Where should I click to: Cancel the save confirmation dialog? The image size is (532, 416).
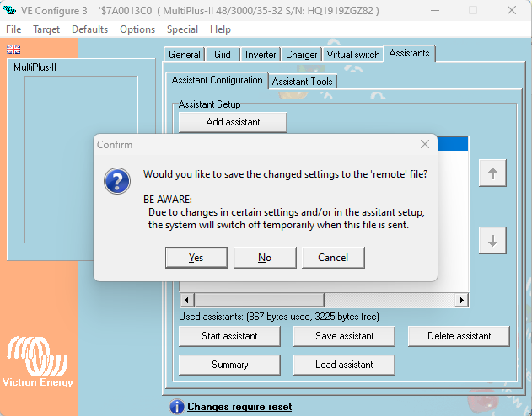click(333, 258)
